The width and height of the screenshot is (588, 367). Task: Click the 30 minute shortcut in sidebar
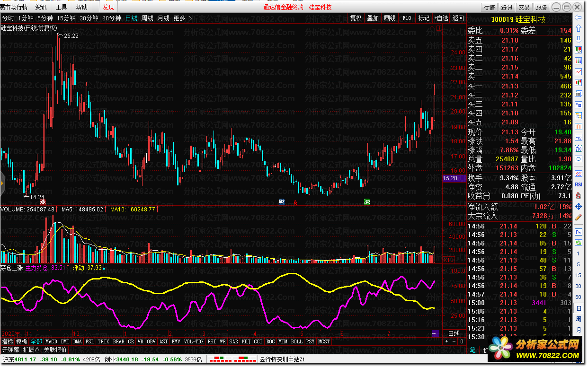point(578,286)
